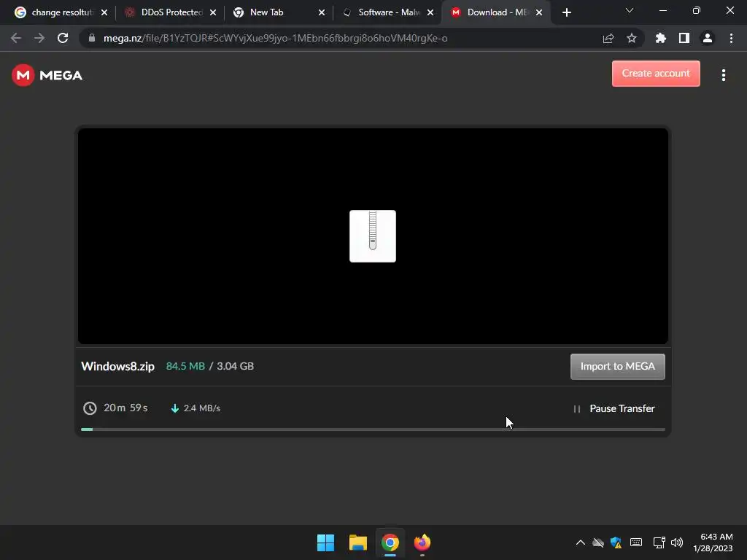Click Chrome taskbar icon
The height and width of the screenshot is (560, 747).
(x=390, y=542)
